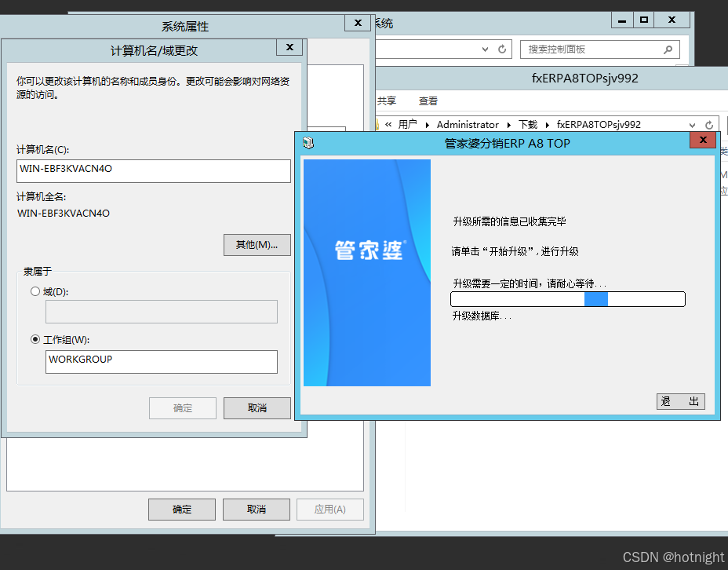
Task: Click the refresh icon in the control panel address bar
Action: point(502,49)
